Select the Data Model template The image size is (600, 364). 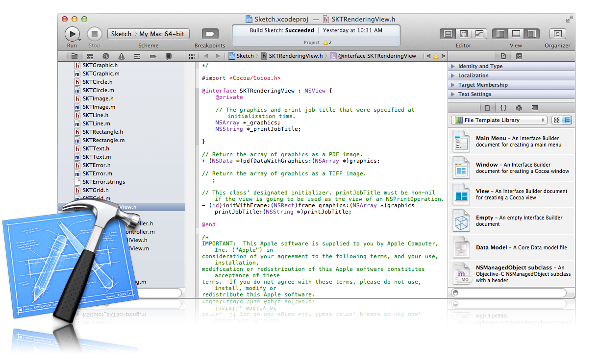[x=511, y=247]
